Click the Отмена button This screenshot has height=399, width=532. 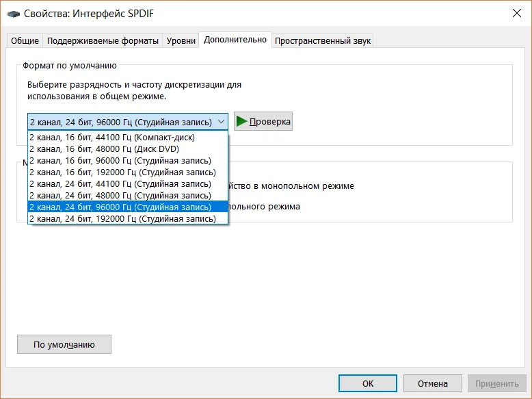(x=433, y=383)
